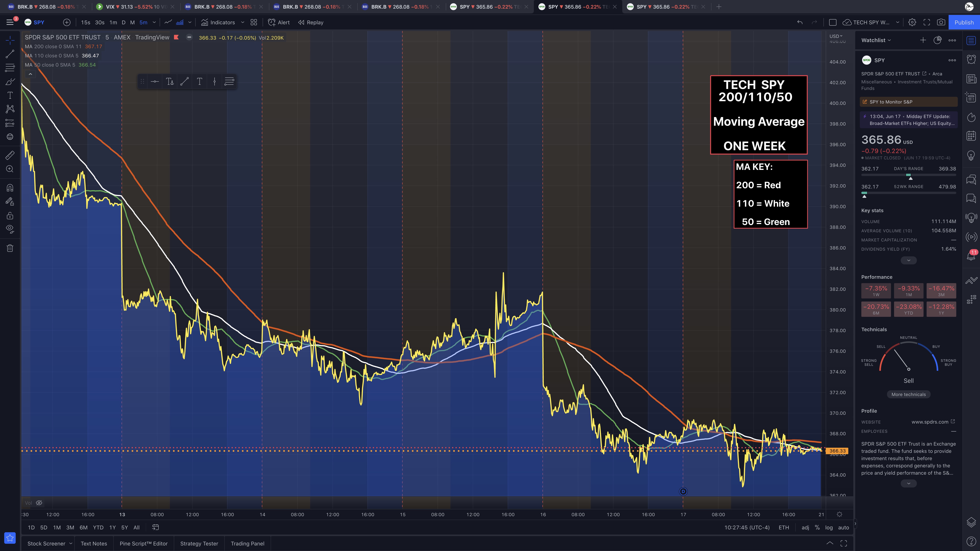
Task: Click the trash remove-objects icon
Action: [x=10, y=248]
